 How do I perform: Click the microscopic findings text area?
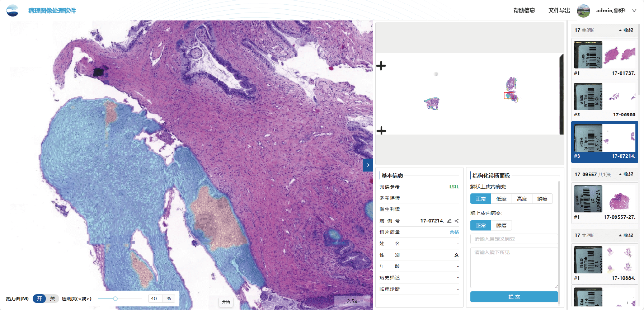[x=514, y=268]
